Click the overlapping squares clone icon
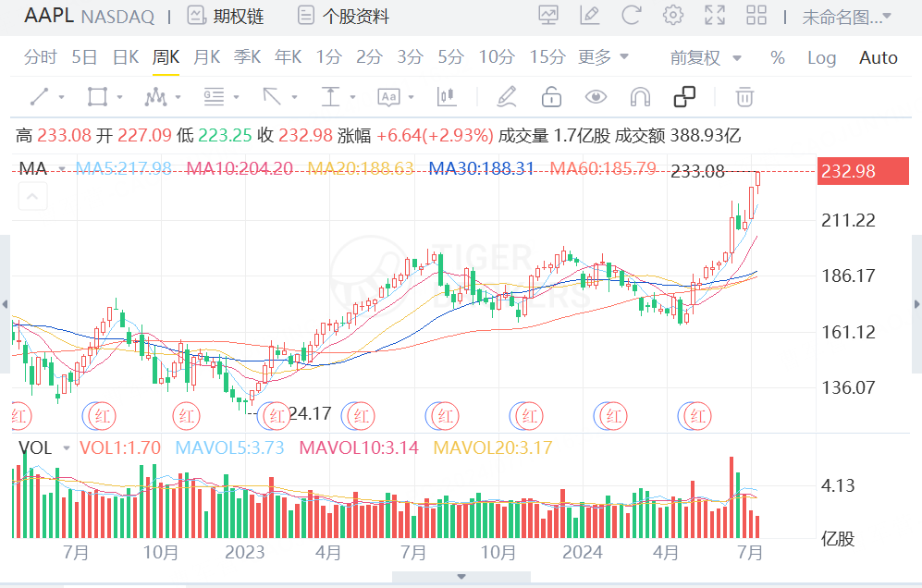The height and width of the screenshot is (588, 922). tap(684, 96)
